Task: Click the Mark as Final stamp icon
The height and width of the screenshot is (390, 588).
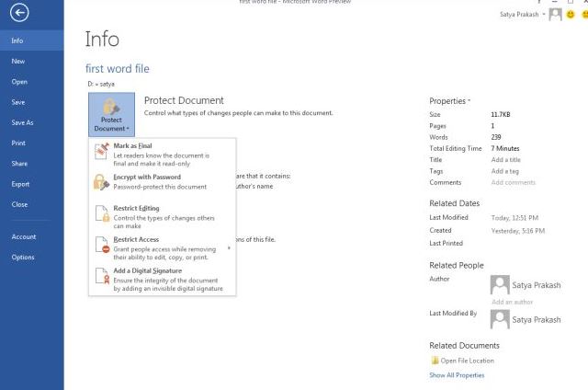Action: [x=102, y=151]
